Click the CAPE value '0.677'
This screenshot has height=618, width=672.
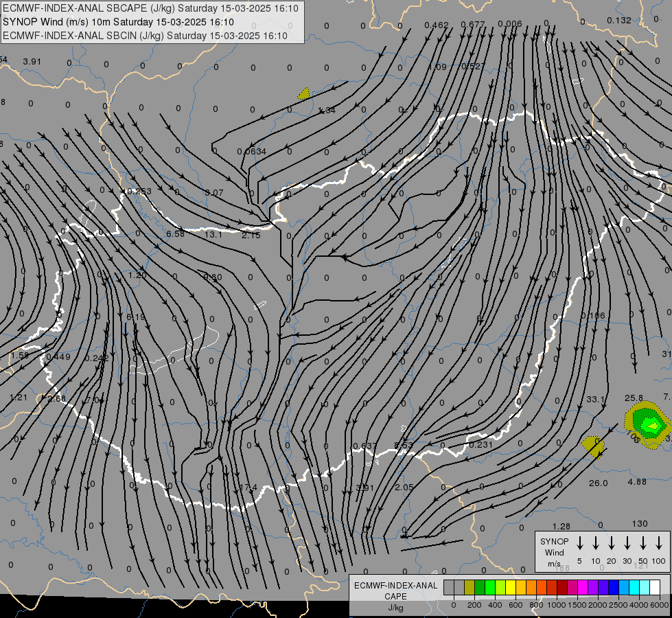(473, 25)
